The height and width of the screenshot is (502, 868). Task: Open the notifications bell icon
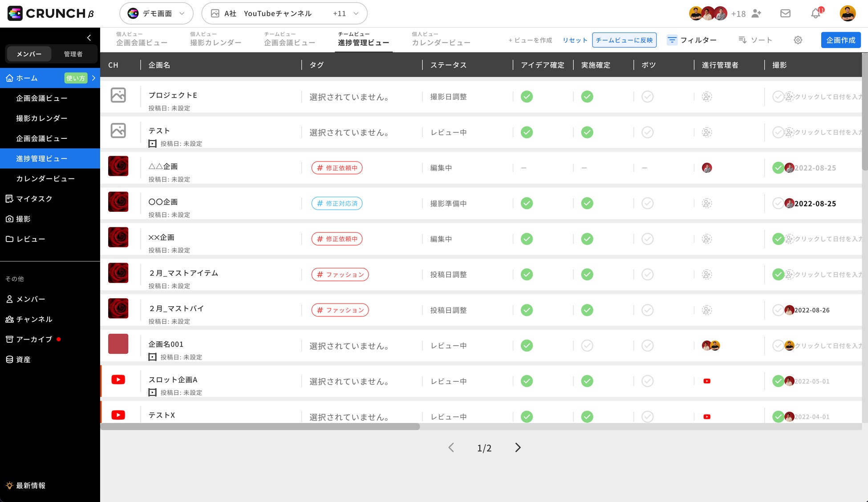tap(815, 13)
